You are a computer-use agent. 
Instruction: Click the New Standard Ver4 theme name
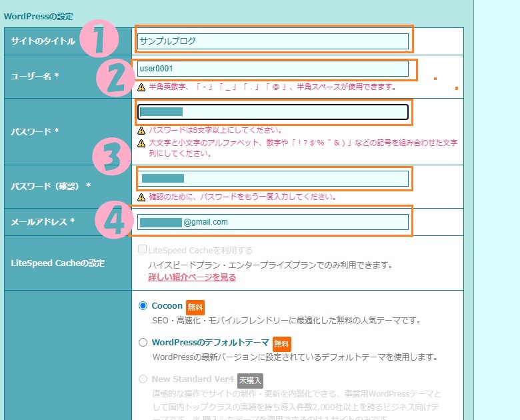coord(193,379)
